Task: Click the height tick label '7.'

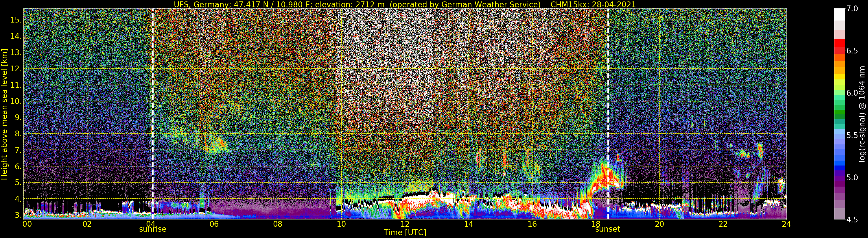Action: 18,150
